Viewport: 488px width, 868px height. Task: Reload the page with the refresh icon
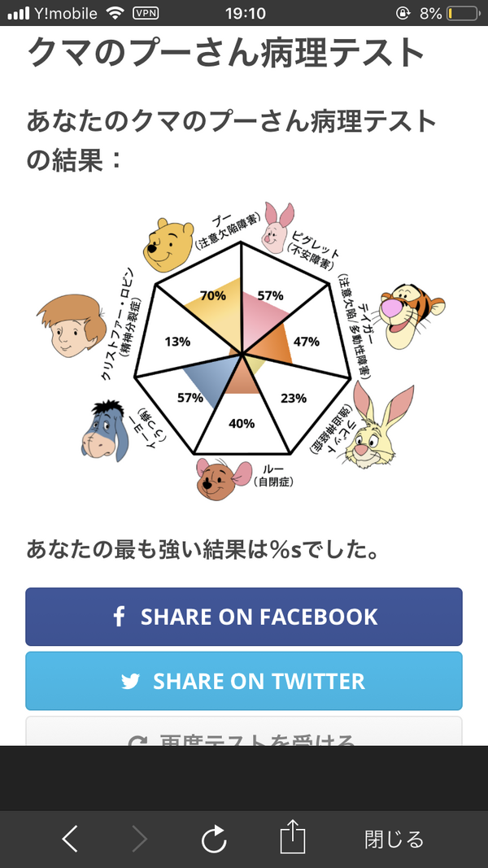coord(214,838)
